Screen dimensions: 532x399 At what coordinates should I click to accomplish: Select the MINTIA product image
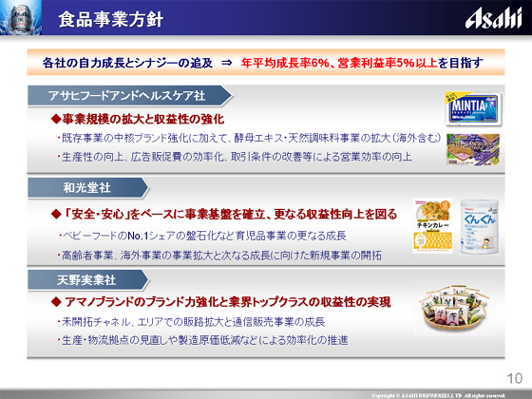point(474,108)
